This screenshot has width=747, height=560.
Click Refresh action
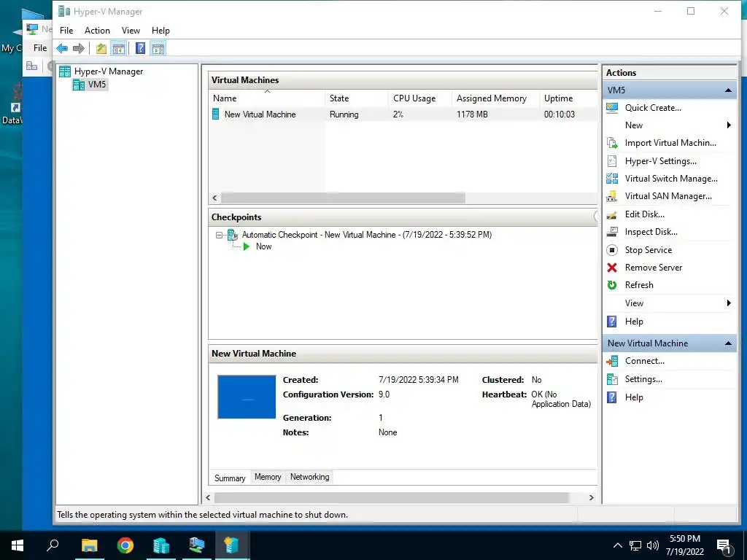tap(639, 285)
